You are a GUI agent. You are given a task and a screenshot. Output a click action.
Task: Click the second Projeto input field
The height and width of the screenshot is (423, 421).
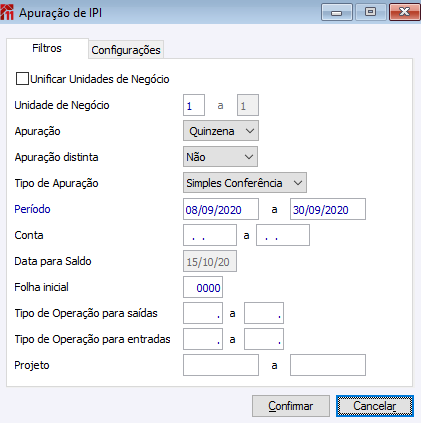point(328,365)
